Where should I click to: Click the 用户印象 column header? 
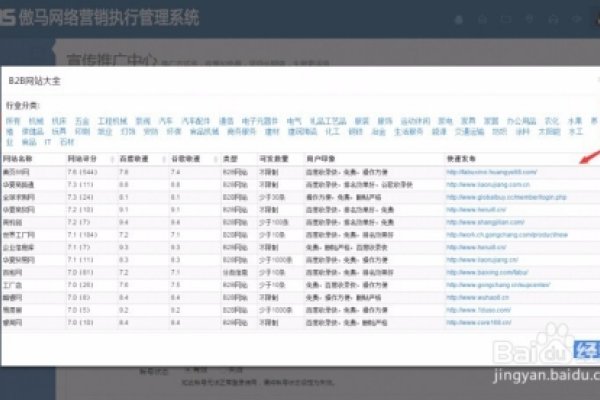click(x=321, y=159)
